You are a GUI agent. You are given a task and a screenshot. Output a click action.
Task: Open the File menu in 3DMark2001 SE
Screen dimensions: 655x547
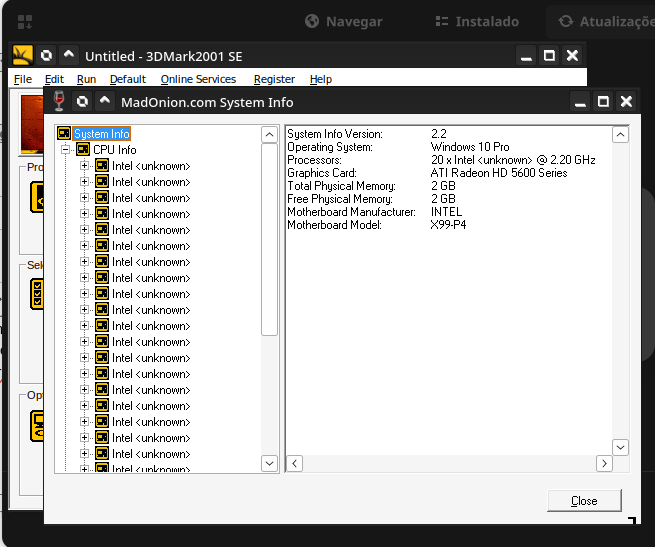pos(23,79)
